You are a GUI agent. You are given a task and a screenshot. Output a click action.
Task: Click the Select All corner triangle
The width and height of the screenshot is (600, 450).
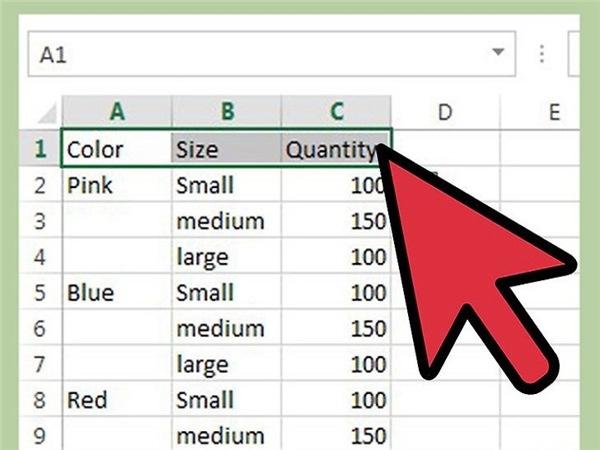(47, 114)
